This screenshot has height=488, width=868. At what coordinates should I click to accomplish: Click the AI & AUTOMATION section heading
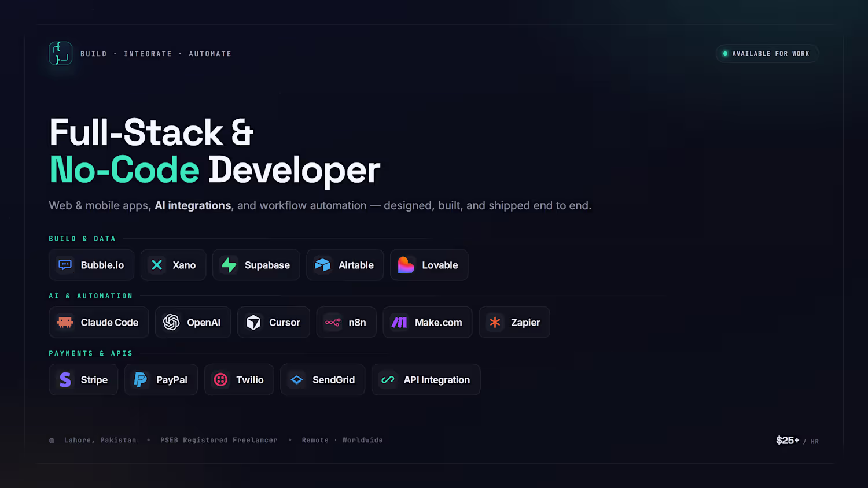pyautogui.click(x=91, y=295)
